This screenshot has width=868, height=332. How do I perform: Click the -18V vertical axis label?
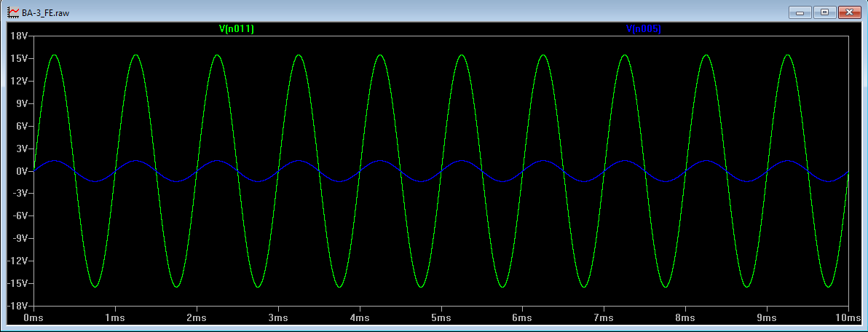(17, 306)
